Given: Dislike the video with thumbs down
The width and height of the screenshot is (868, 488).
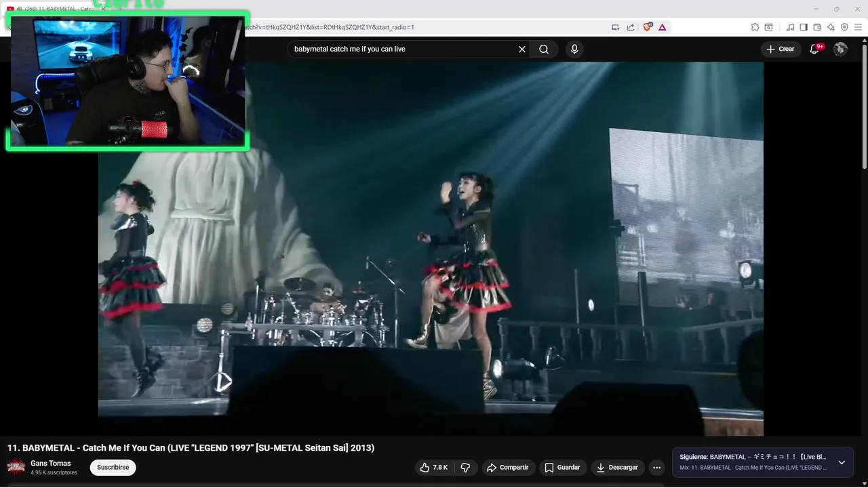Looking at the screenshot, I should tap(465, 468).
